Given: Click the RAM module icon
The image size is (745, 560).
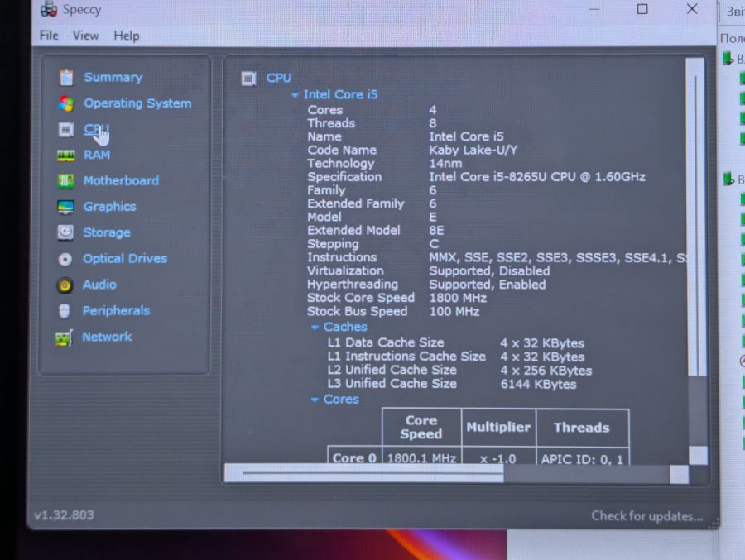Looking at the screenshot, I should 66,156.
